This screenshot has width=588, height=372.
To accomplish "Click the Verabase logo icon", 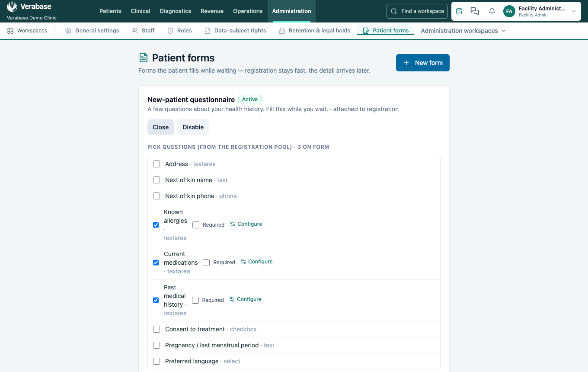I will coord(12,7).
